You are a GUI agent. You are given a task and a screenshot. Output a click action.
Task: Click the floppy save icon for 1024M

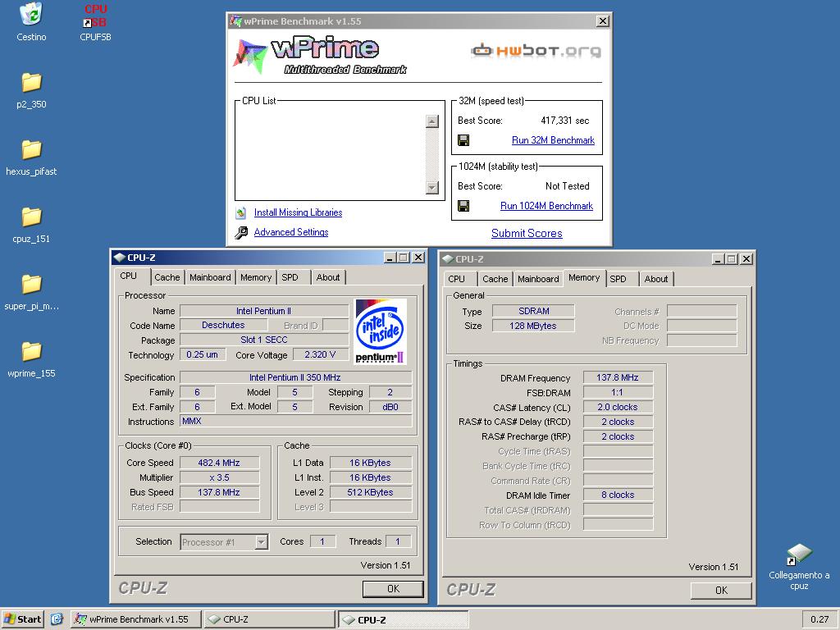(464, 206)
